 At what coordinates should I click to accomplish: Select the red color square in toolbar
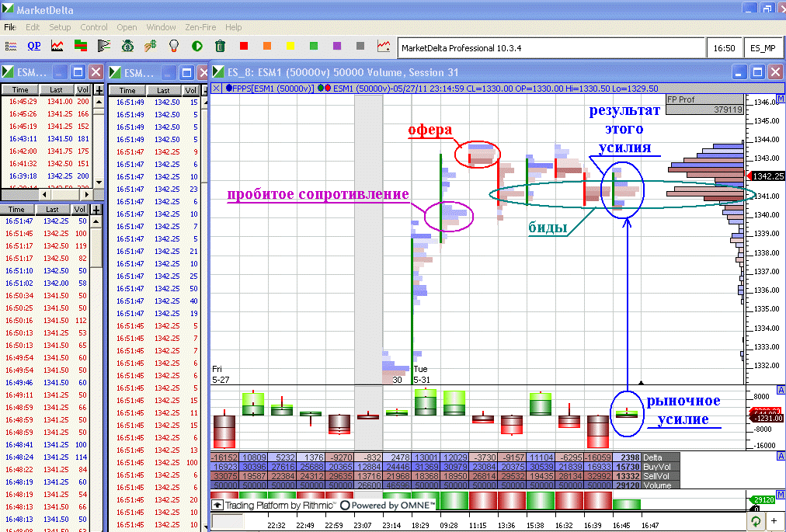pos(244,46)
